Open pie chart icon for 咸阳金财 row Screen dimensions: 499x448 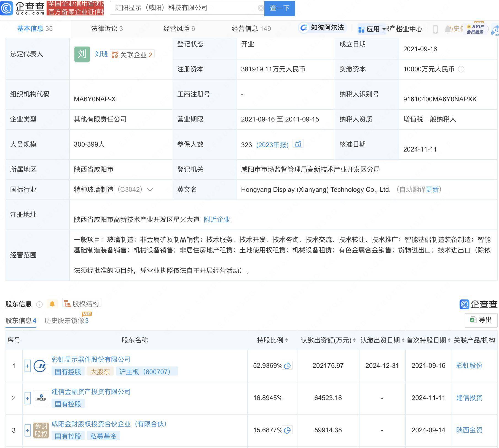(x=287, y=430)
